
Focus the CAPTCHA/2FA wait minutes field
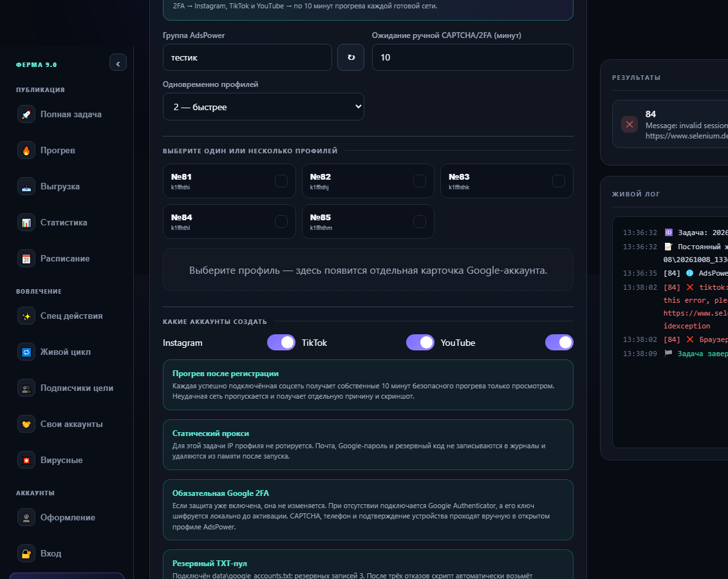tap(472, 57)
